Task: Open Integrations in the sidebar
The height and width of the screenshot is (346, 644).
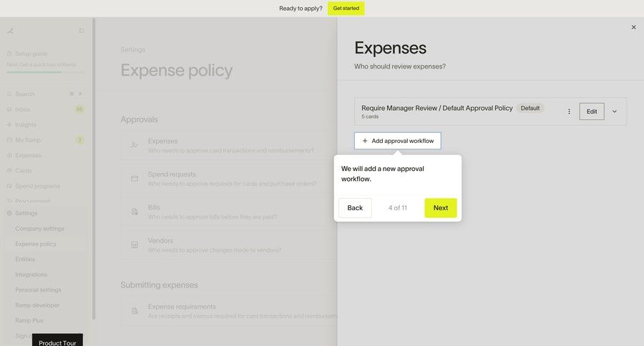Action: point(31,275)
